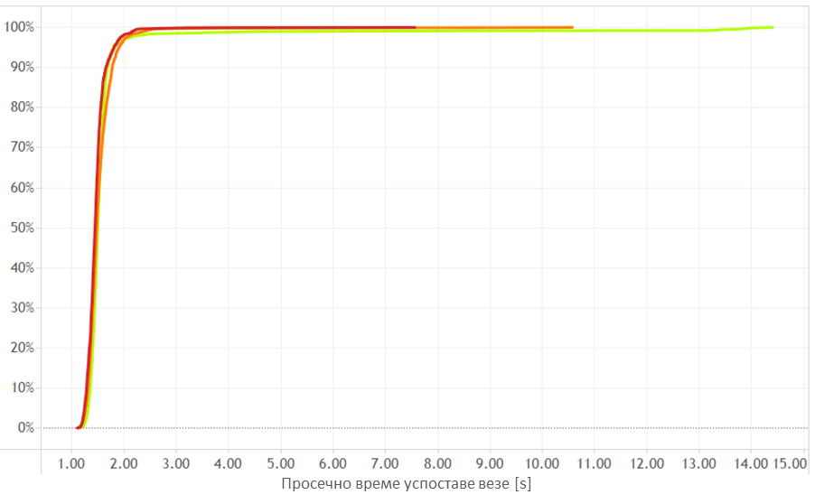815x504 pixels.
Task: Click the right end of the dark red curve
Action: pyautogui.click(x=414, y=27)
